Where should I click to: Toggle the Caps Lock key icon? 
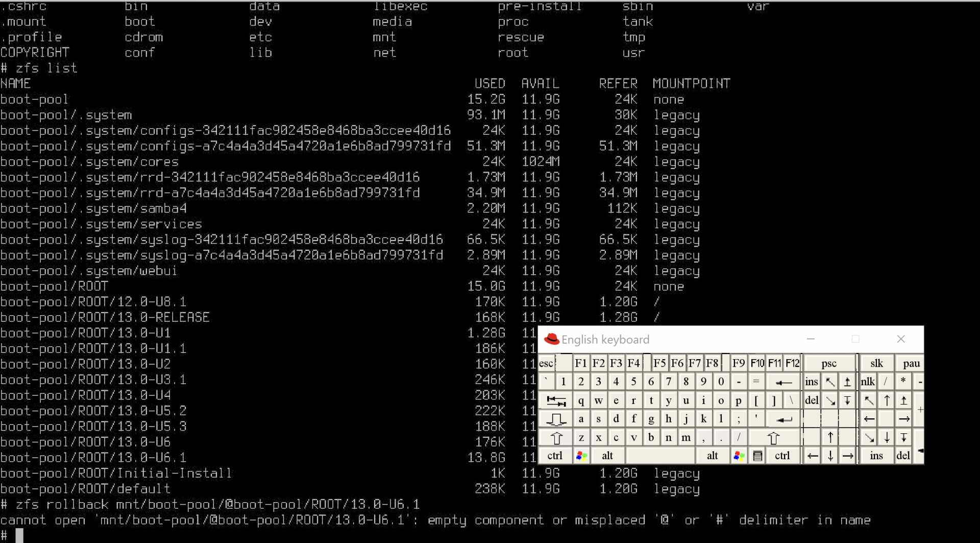[555, 419]
